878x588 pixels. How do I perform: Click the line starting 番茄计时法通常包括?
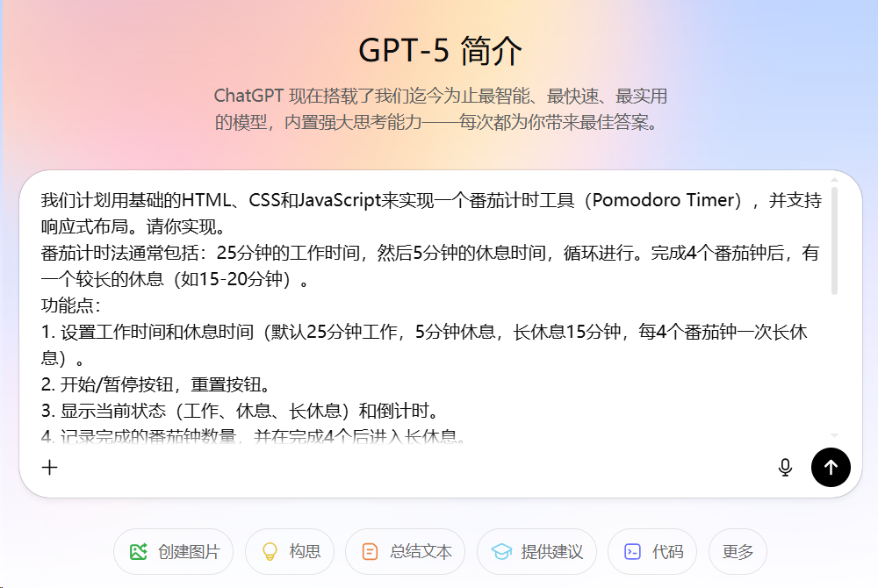(430, 253)
